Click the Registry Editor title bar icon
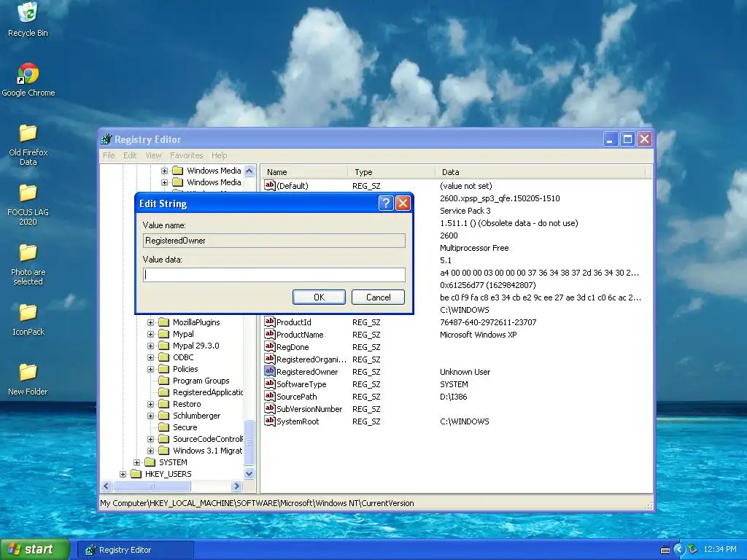Screen dimensions: 747x560 pos(107,139)
